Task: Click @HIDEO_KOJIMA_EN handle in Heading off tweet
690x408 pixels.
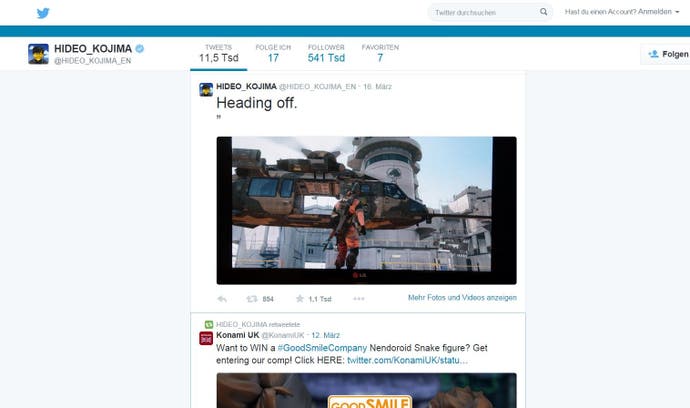Action: [317, 87]
